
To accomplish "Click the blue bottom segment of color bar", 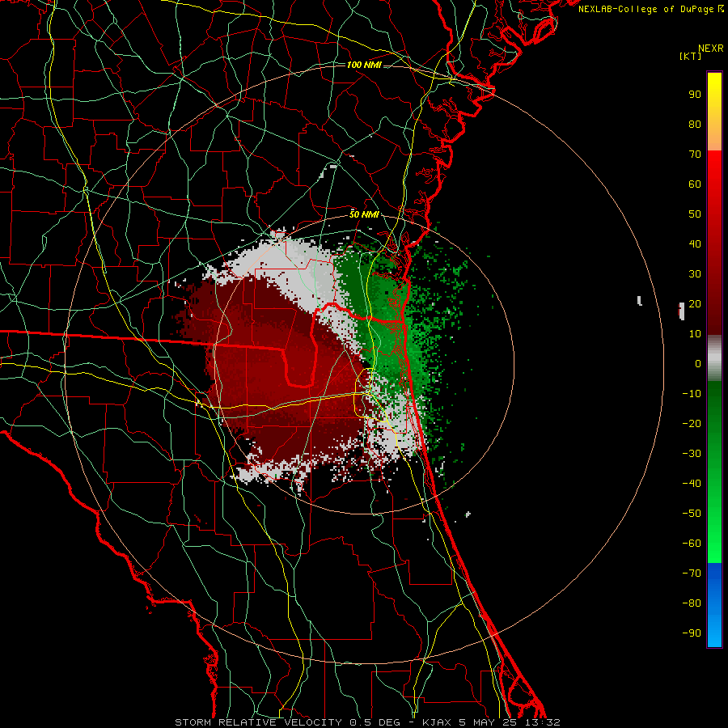I will pos(714,604).
